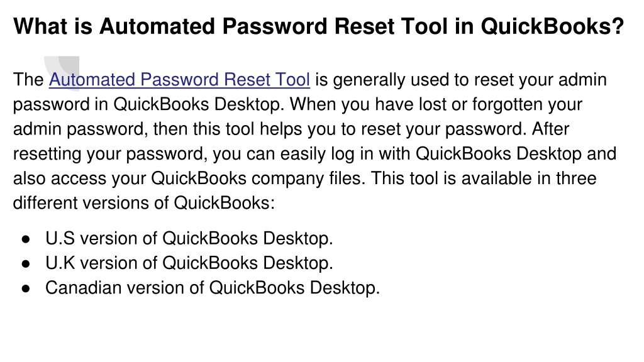Select the heading about Automated Password Reset Tool

point(319,26)
